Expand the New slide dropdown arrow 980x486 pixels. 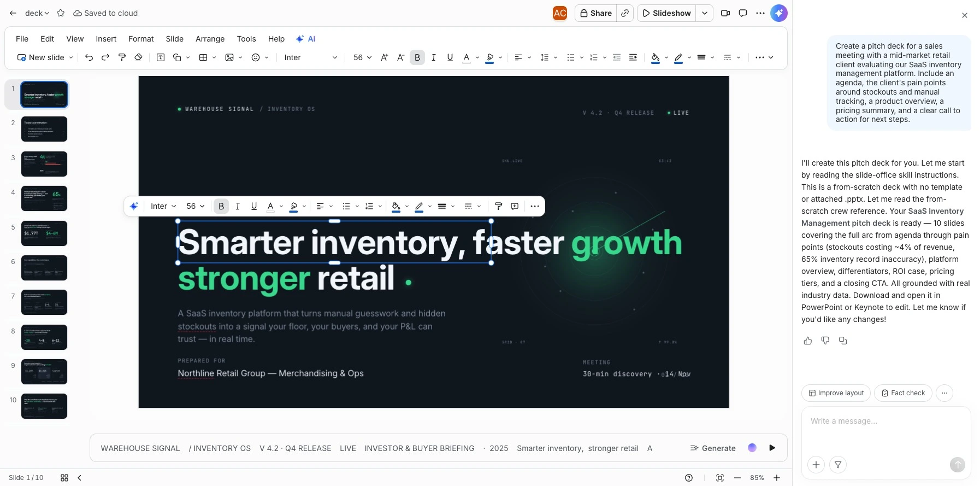[x=71, y=57]
